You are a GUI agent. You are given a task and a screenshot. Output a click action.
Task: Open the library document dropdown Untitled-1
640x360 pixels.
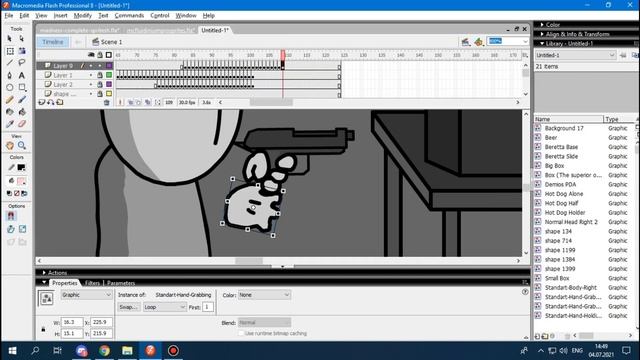tap(575, 55)
